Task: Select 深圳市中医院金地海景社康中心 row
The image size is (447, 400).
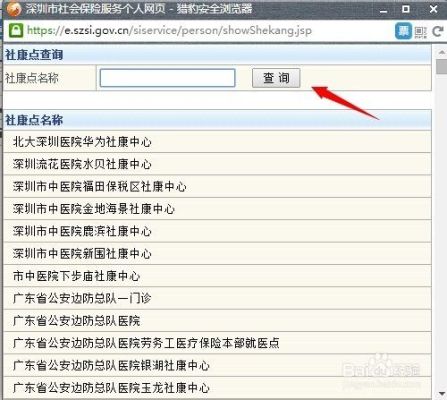Action: [217, 209]
